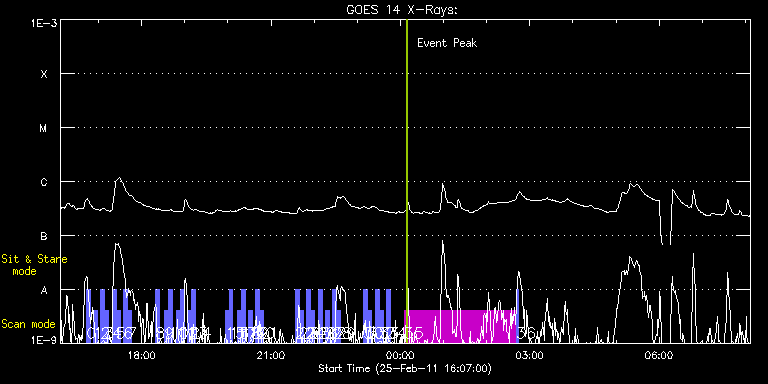This screenshot has width=768, height=384.
Task: Click the C class level label
Action: (x=44, y=182)
